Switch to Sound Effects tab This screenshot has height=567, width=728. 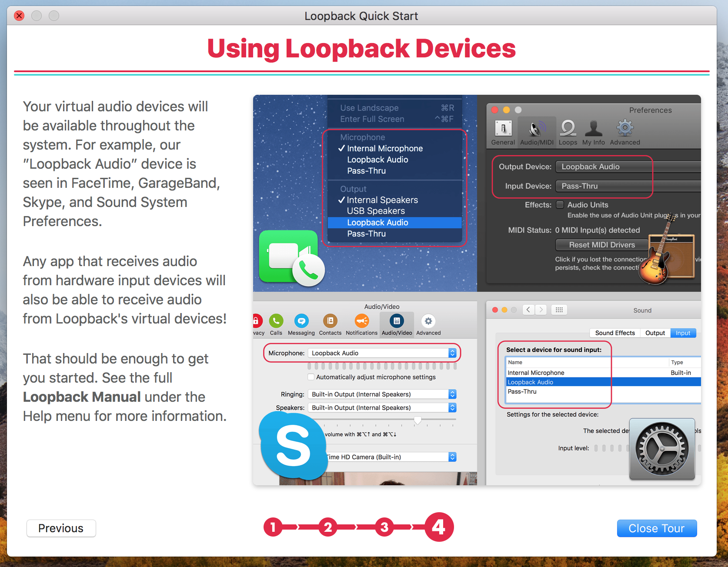(x=615, y=333)
